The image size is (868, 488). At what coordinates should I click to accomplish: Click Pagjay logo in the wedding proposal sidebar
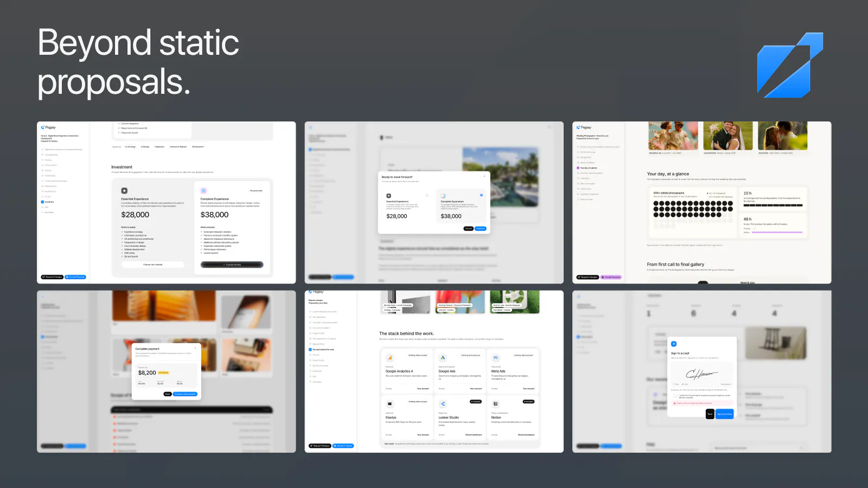pyautogui.click(x=584, y=127)
